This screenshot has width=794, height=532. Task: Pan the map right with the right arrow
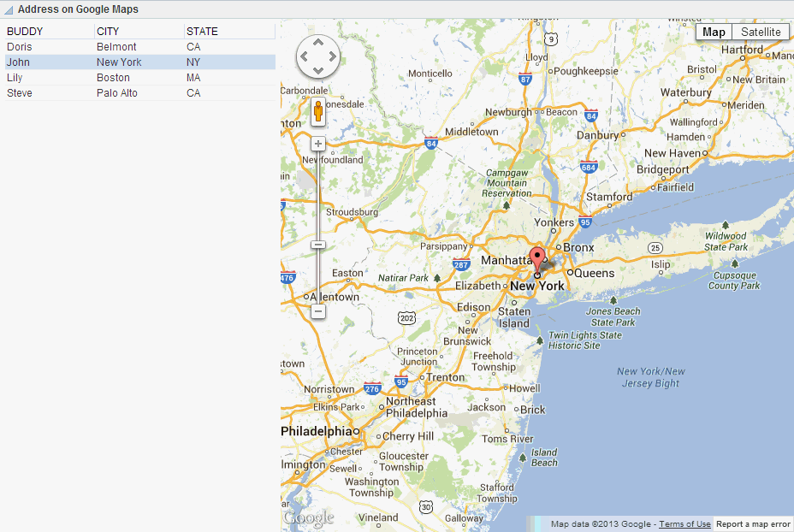pyautogui.click(x=332, y=56)
